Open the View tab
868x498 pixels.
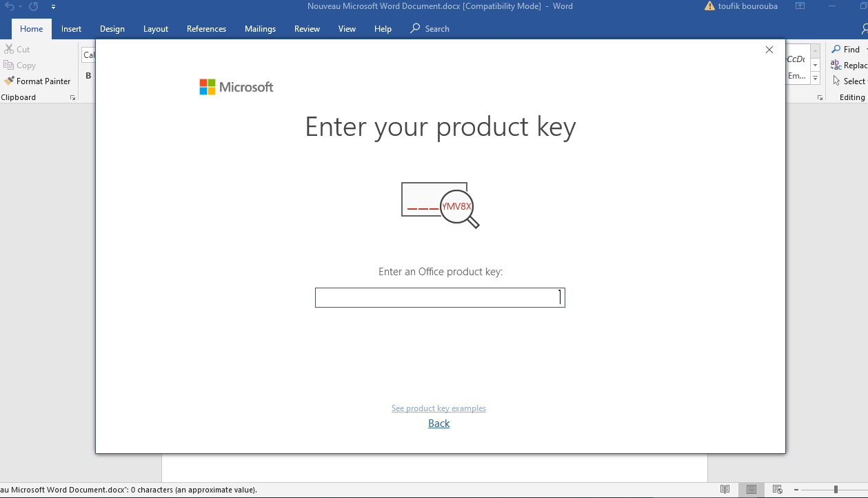coord(347,29)
